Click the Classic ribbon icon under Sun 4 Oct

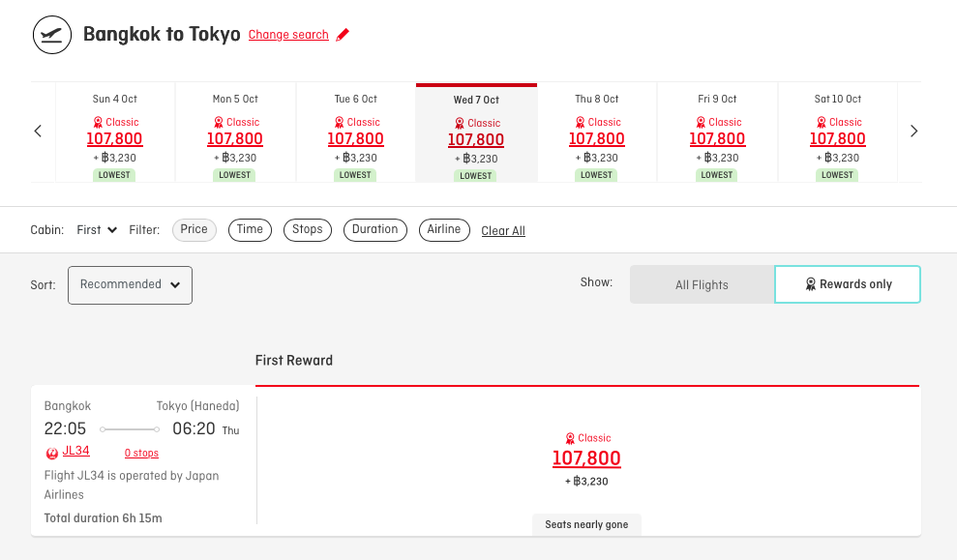[97, 122]
